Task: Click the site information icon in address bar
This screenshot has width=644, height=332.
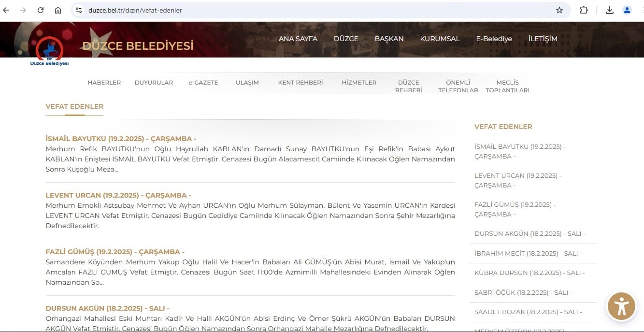Action: 79,10
